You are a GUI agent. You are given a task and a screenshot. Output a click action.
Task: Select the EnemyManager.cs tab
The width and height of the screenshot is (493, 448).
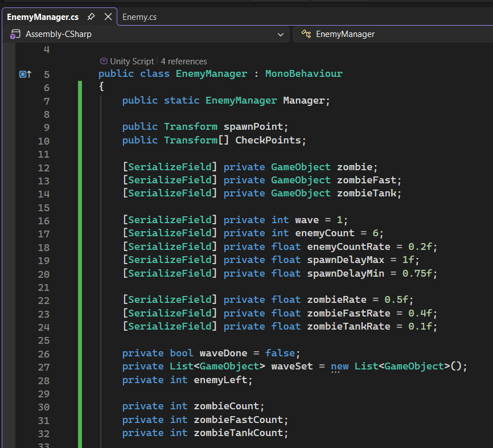43,17
